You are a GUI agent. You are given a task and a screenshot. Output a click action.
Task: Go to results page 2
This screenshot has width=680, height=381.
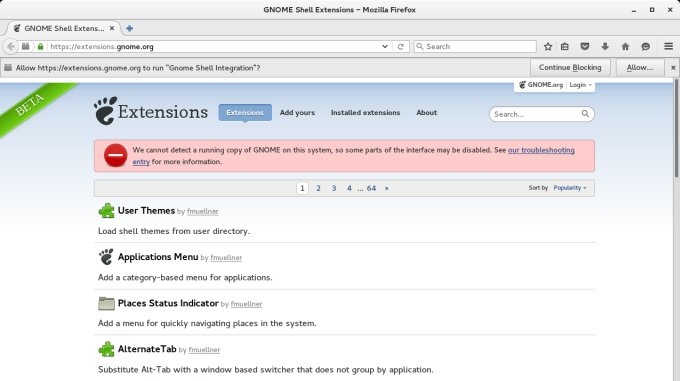click(x=318, y=188)
